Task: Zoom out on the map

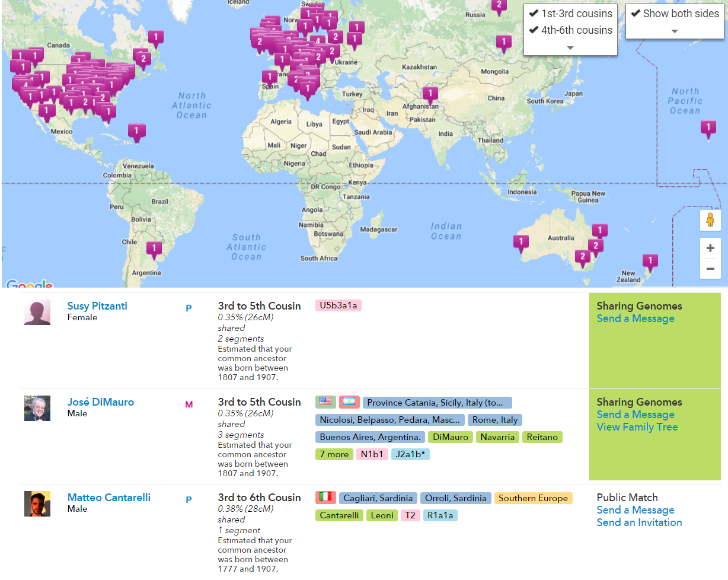Action: (x=710, y=269)
